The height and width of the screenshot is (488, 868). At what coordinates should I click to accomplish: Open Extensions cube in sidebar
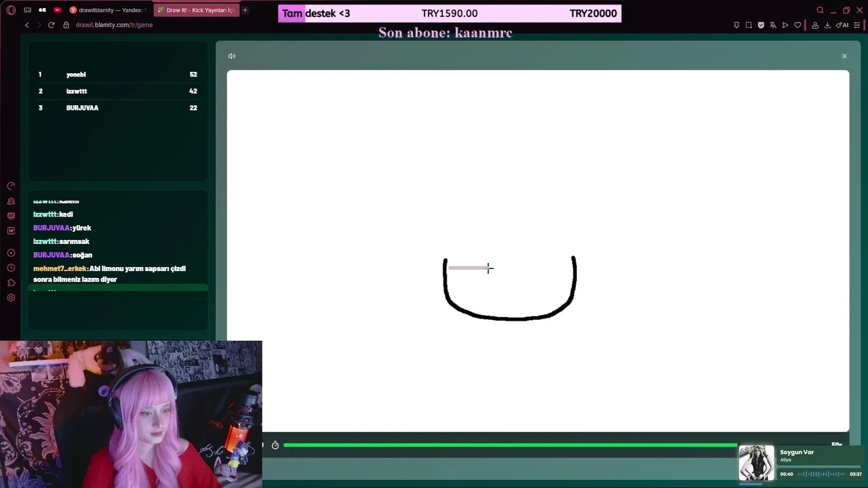tap(11, 283)
